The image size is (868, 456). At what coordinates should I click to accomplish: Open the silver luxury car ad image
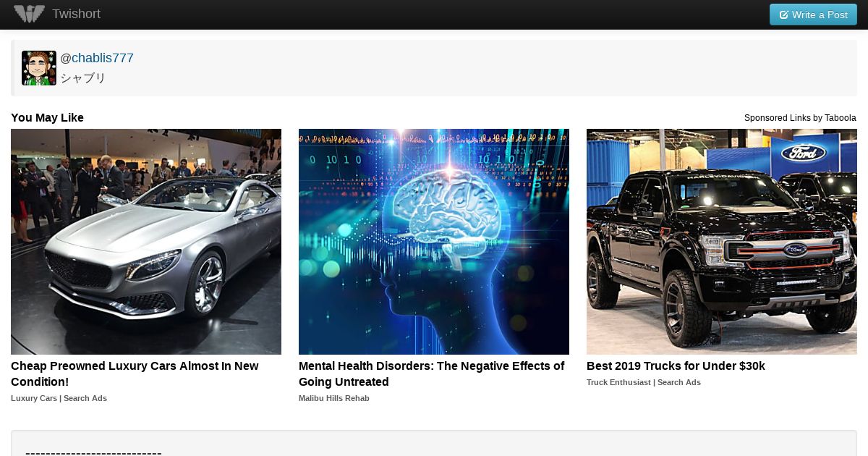(x=146, y=242)
